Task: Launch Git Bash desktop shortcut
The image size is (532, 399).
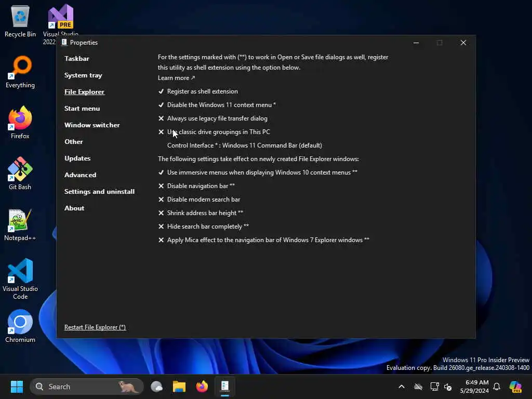Action: [x=20, y=174]
